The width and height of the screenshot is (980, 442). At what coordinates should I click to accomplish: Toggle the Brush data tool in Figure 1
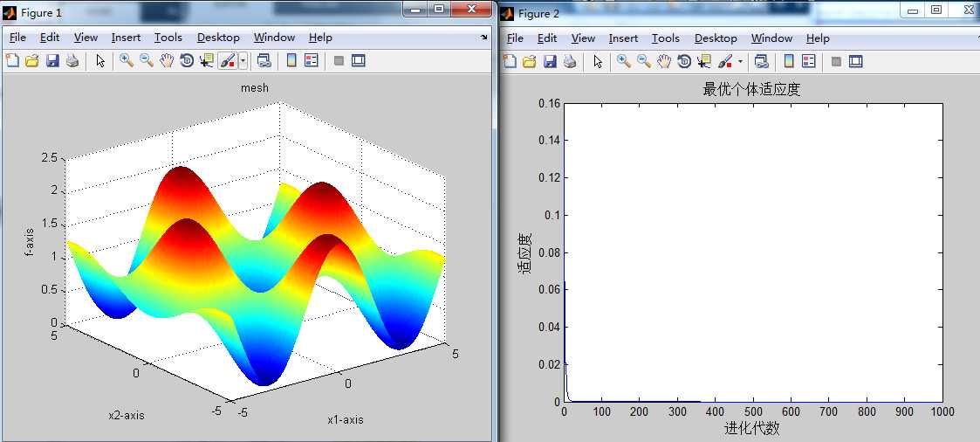point(227,60)
